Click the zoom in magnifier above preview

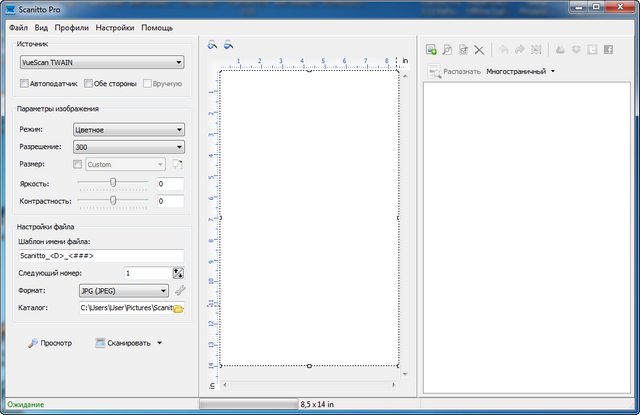212,45
